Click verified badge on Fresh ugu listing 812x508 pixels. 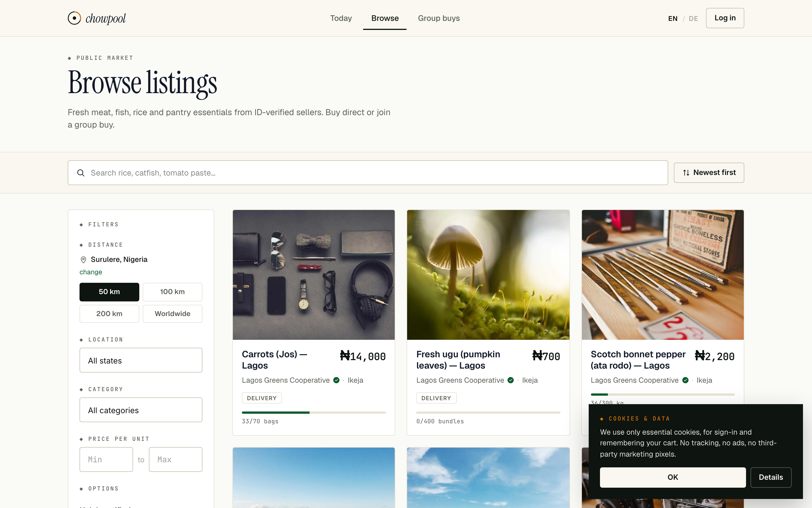(510, 380)
